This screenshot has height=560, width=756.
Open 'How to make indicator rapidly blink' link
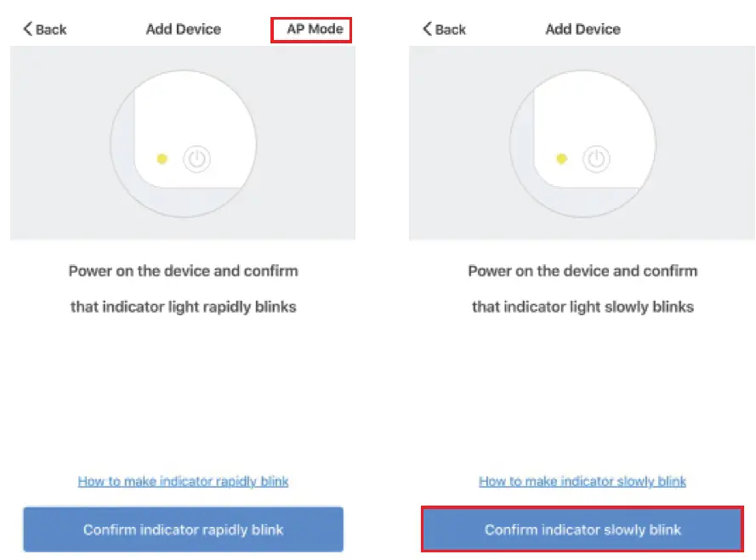183,481
